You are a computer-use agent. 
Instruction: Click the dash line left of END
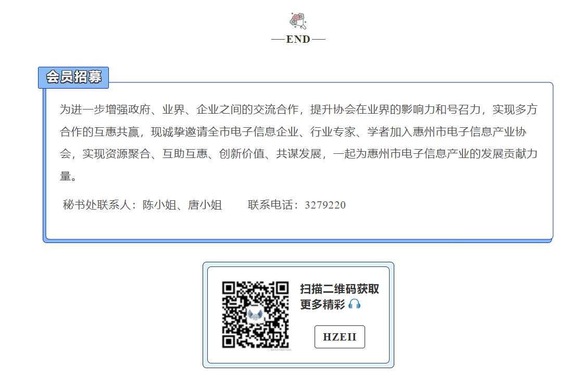[278, 40]
